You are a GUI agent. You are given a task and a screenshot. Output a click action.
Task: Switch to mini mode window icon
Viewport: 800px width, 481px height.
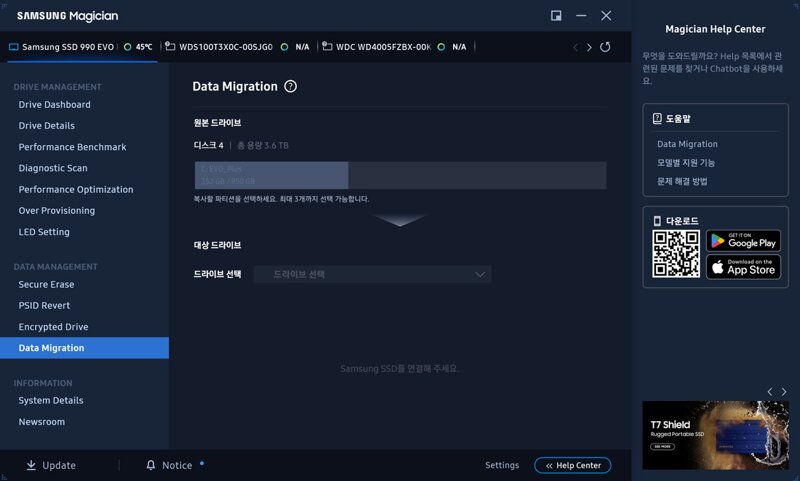pyautogui.click(x=556, y=16)
